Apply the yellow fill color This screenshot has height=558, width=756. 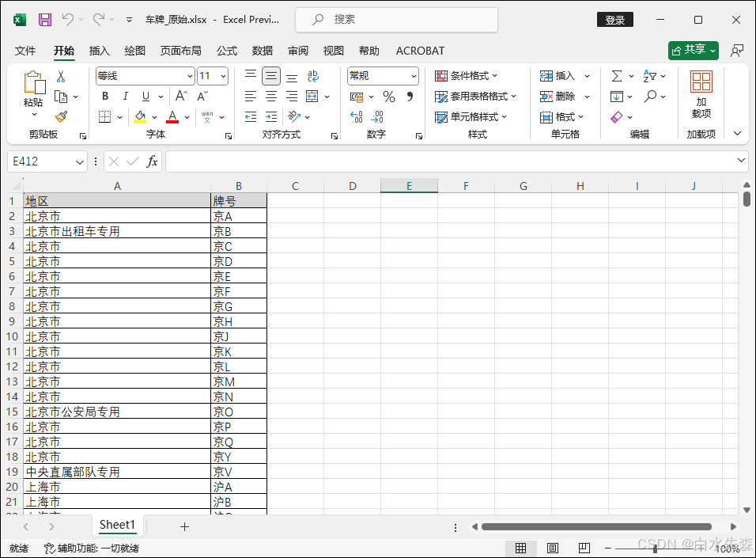pyautogui.click(x=140, y=117)
